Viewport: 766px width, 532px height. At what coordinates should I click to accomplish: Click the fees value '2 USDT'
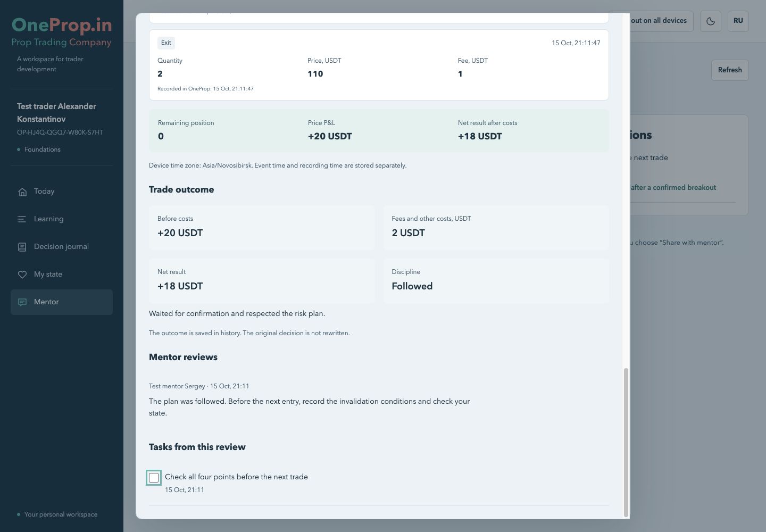coord(409,233)
